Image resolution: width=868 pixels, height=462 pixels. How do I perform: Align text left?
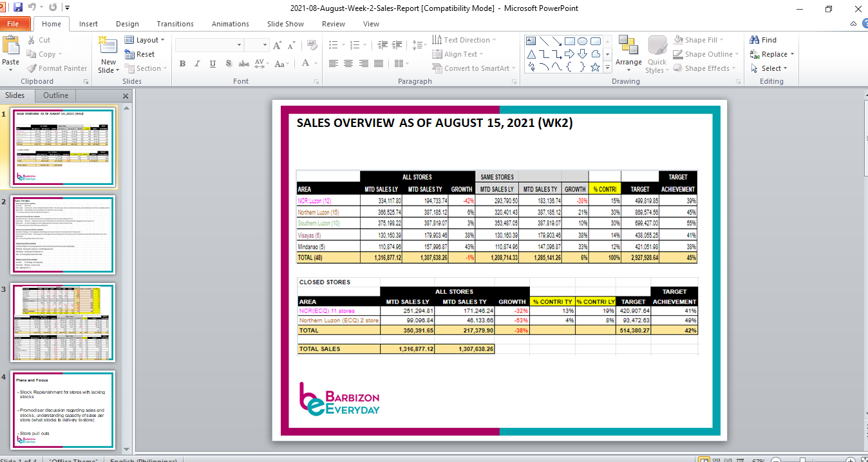click(x=334, y=64)
